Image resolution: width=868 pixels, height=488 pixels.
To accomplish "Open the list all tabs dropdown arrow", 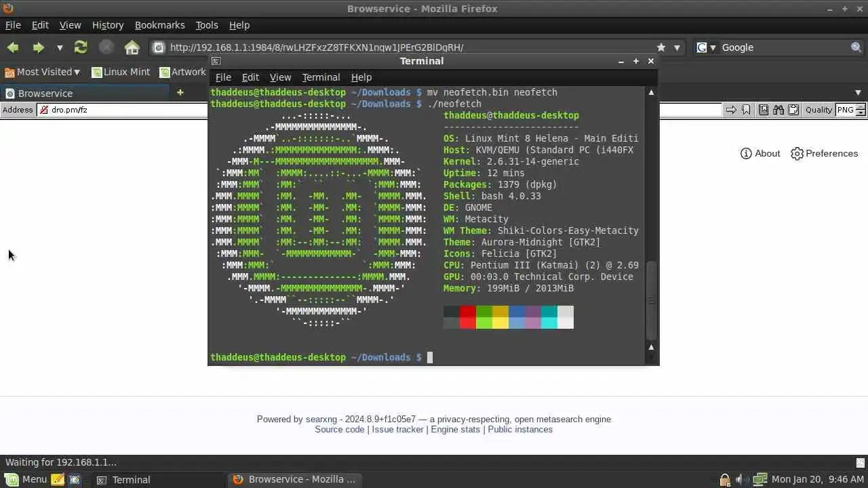I will 858,93.
